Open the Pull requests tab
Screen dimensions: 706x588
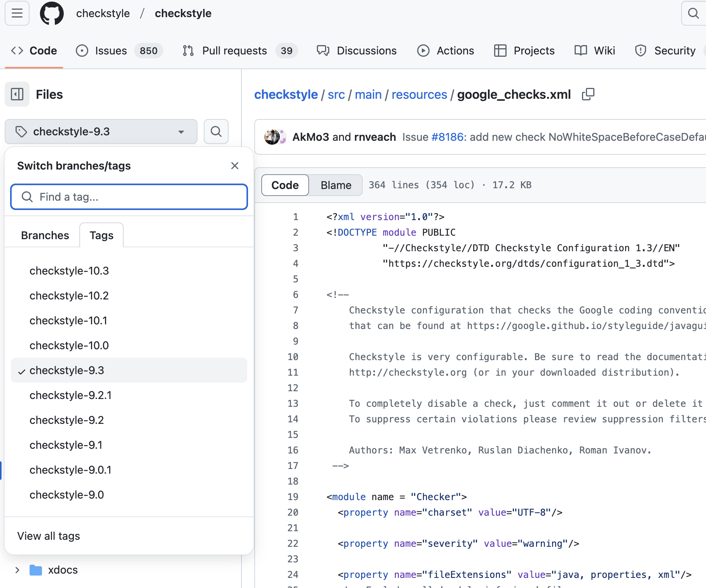234,51
